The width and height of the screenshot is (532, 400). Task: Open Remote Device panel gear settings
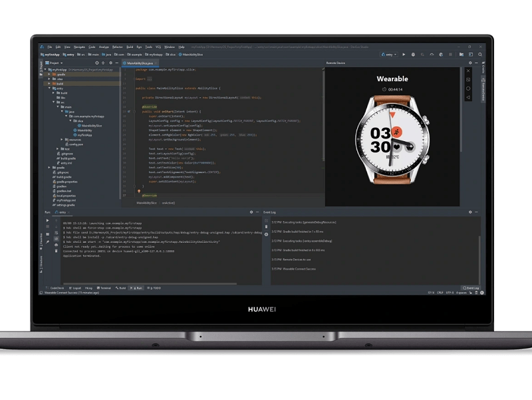click(x=470, y=63)
